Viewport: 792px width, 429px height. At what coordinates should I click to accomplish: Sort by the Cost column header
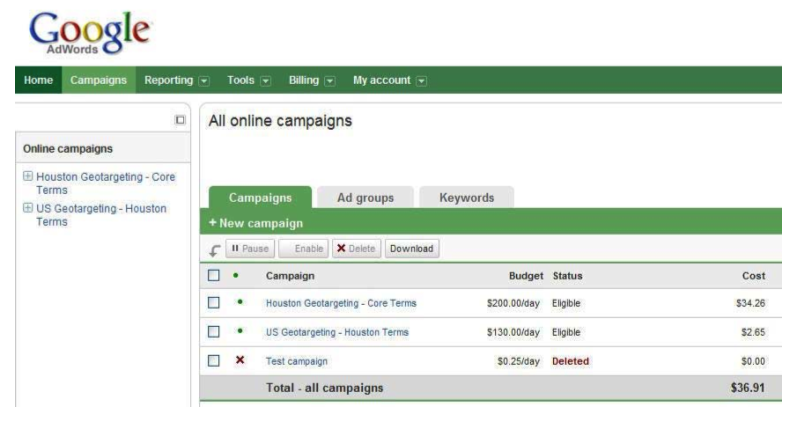pyautogui.click(x=754, y=276)
